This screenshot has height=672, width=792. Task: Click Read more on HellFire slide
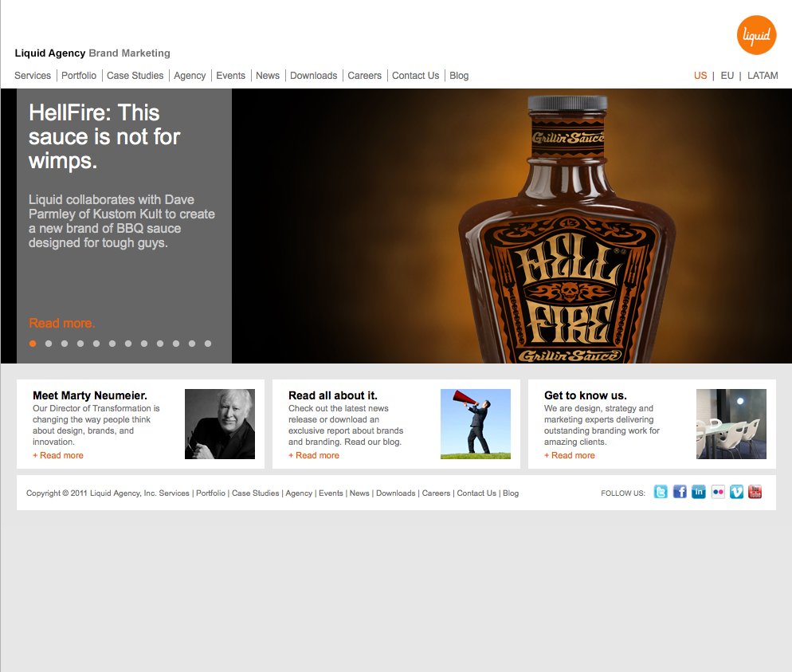(x=62, y=323)
